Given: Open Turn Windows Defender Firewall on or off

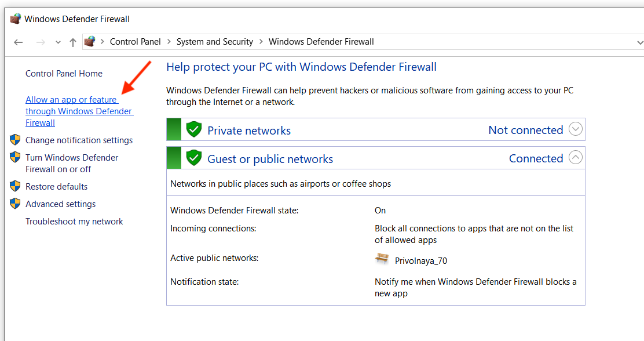Looking at the screenshot, I should [x=72, y=164].
